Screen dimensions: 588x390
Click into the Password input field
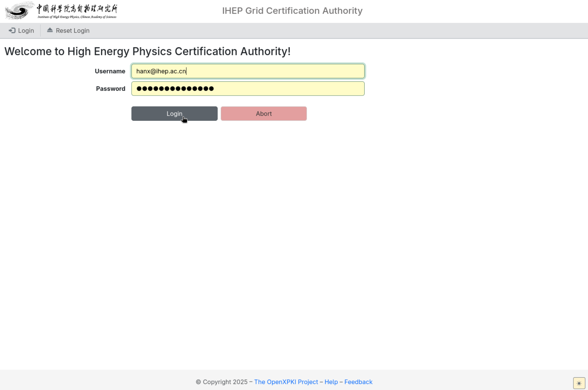pyautogui.click(x=248, y=89)
